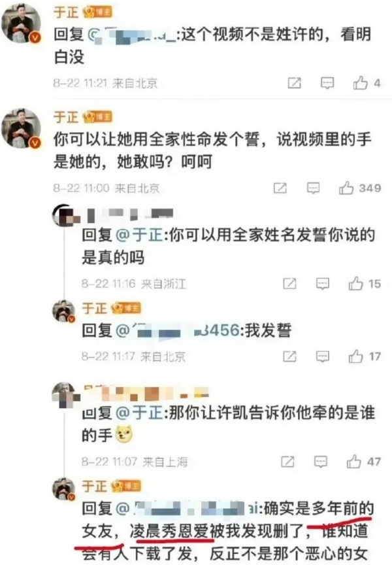Repost the 8-22 11:21 comment
The height and width of the screenshot is (565, 392).
pos(294,83)
